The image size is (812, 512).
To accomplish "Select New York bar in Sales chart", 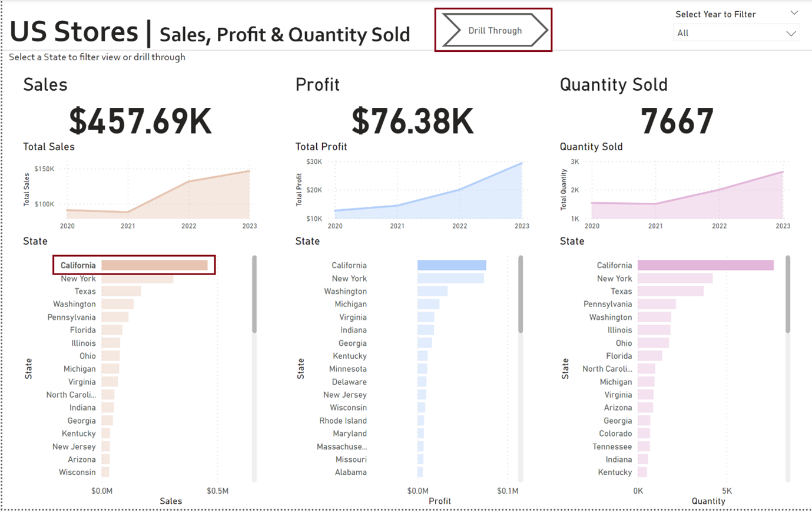I will [x=137, y=279].
